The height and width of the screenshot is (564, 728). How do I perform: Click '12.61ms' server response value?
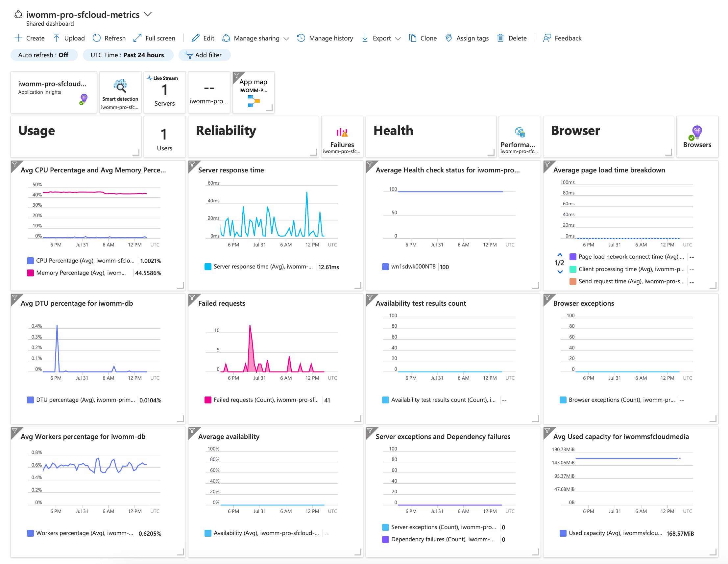pos(328,267)
